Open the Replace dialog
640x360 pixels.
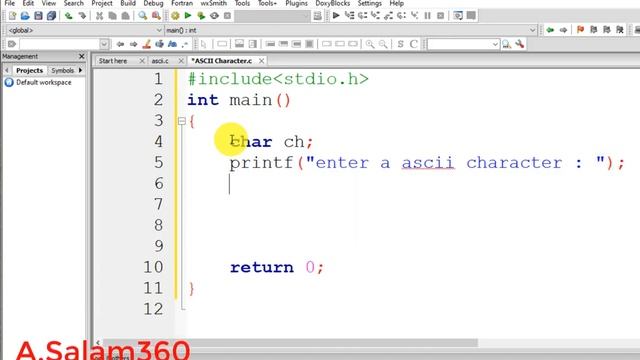[x=156, y=16]
